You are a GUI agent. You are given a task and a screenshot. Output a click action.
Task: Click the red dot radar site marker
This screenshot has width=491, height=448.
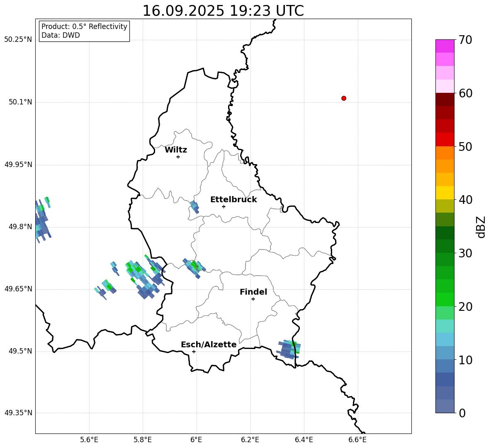[343, 98]
